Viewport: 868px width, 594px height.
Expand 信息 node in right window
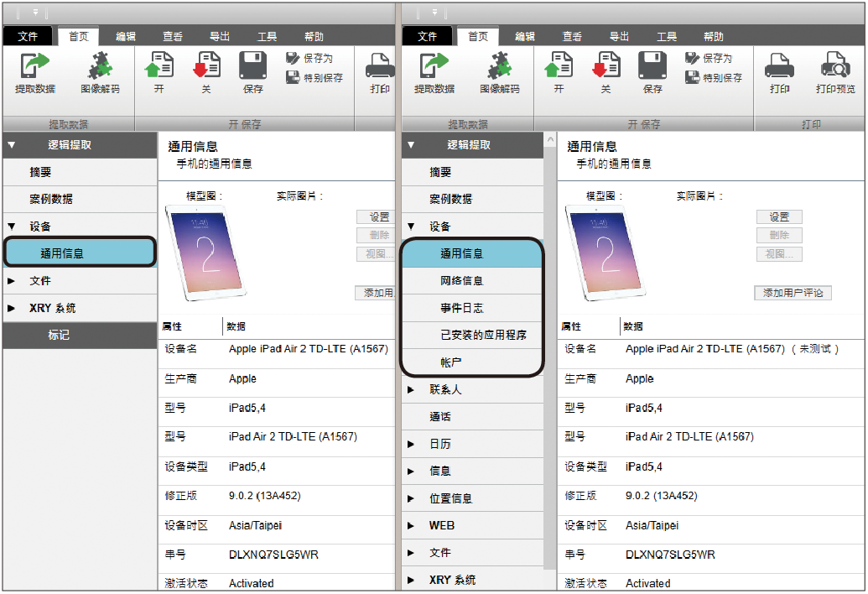coord(411,472)
